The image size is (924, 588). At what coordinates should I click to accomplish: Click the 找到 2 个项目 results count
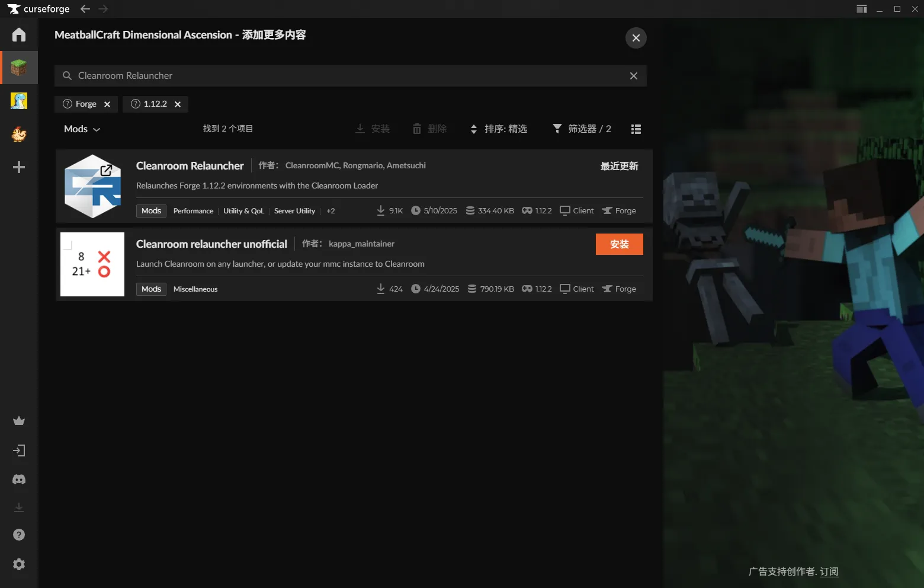click(228, 129)
